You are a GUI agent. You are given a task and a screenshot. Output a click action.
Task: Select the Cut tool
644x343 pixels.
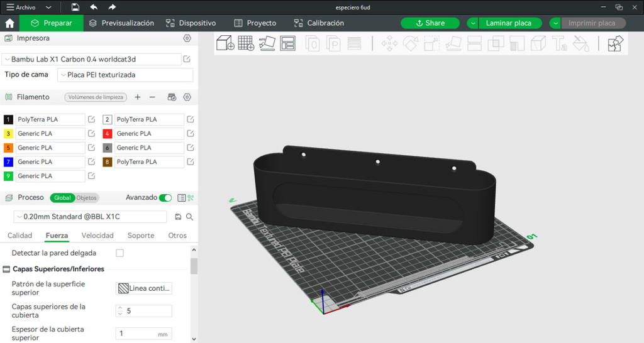click(474, 43)
